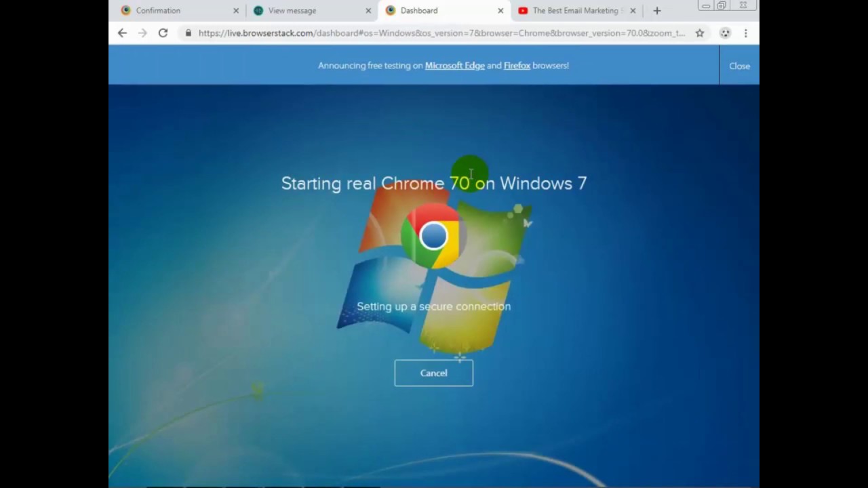Switch to the Confirmation tab
868x488 pixels.
(x=180, y=11)
